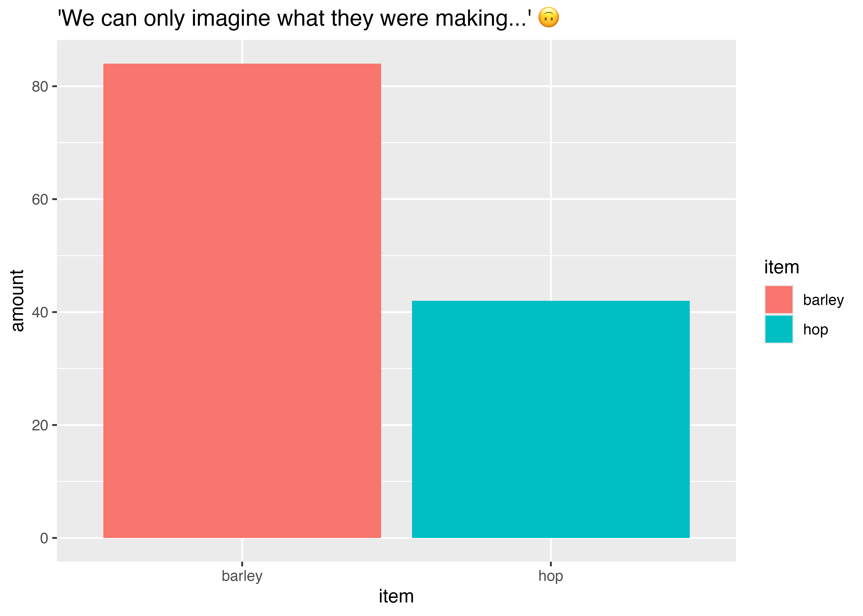The image size is (863, 616).
Task: Click the 'barley' x-axis tick label
Action: point(242,576)
